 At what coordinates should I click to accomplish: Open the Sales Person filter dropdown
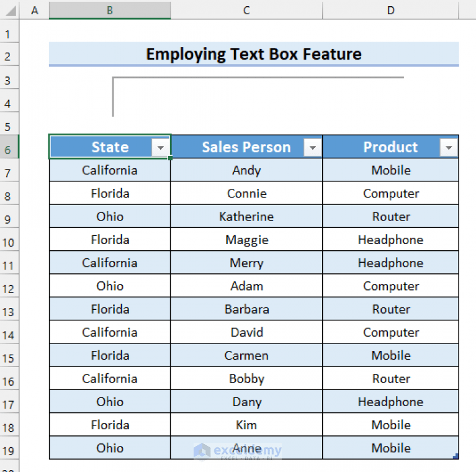tap(312, 148)
